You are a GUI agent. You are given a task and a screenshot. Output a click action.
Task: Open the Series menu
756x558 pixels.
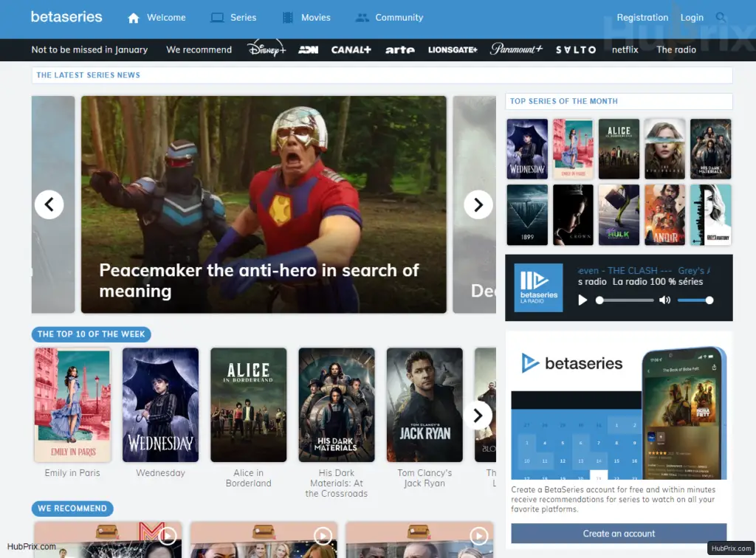coord(244,18)
